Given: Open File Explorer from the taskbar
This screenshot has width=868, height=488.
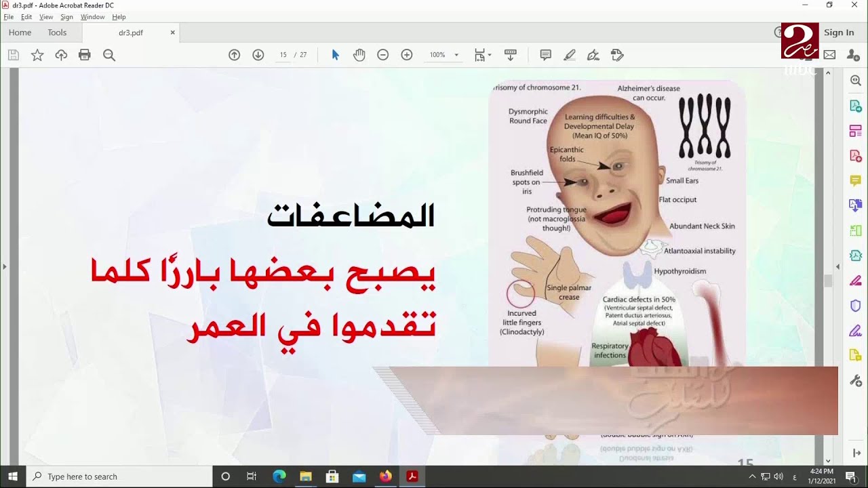Looking at the screenshot, I should (x=305, y=476).
